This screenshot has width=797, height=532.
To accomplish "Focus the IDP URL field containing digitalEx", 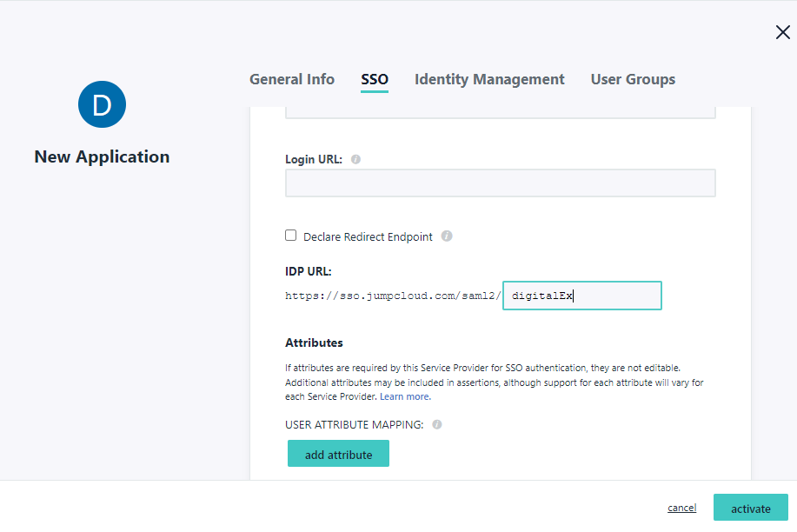I will pos(582,296).
